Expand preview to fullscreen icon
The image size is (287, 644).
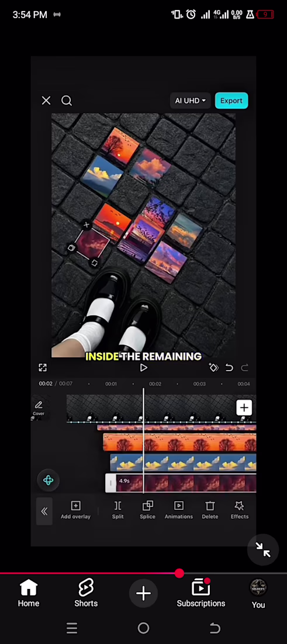pyautogui.click(x=43, y=368)
